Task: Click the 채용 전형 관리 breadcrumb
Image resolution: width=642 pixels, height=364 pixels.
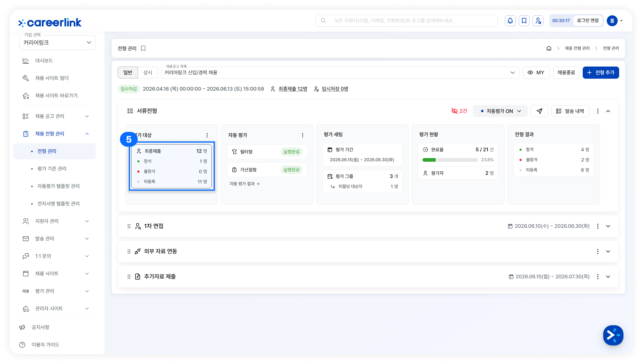Action: coord(577,48)
